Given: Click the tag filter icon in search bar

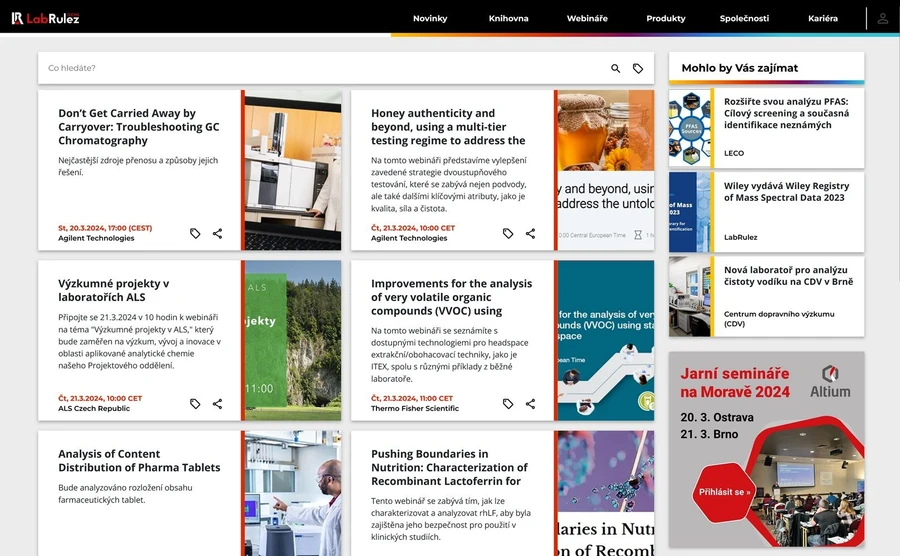Looking at the screenshot, I should click(x=638, y=68).
